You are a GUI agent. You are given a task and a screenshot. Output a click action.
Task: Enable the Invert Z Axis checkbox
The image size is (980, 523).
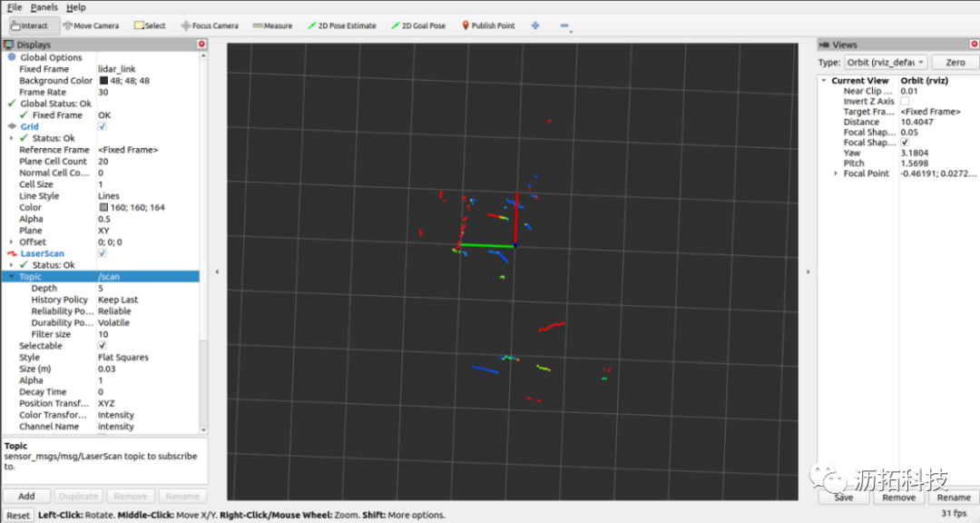tap(905, 101)
